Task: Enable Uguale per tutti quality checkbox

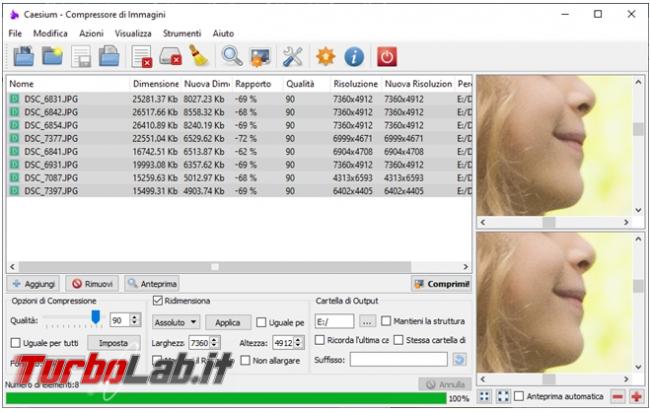Action: pos(15,343)
